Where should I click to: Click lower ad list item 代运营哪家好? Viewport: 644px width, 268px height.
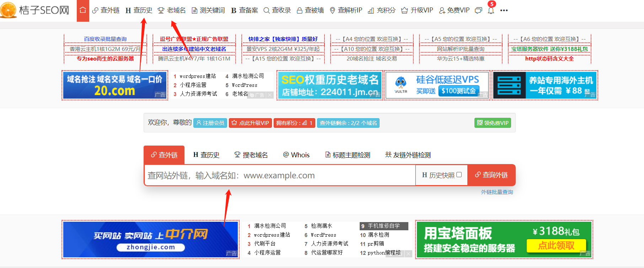click(x=327, y=252)
